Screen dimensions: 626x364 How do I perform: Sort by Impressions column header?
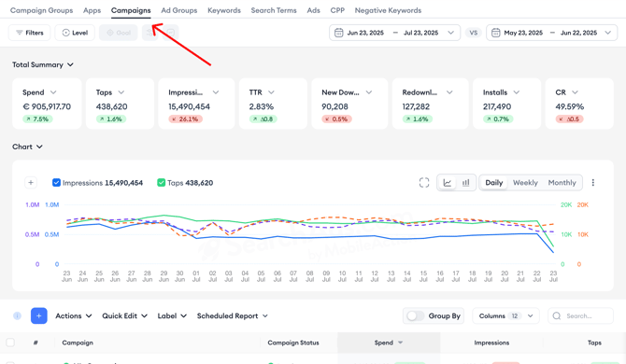pyautogui.click(x=491, y=343)
